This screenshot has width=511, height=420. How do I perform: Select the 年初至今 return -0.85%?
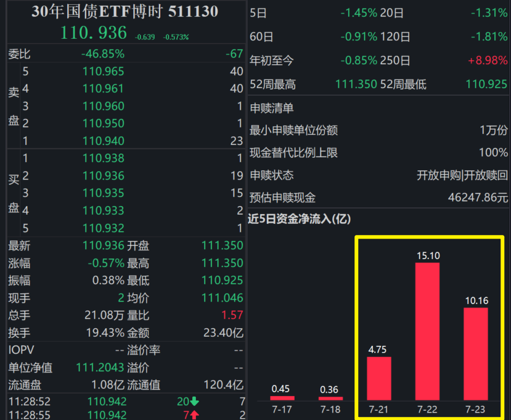coord(359,60)
